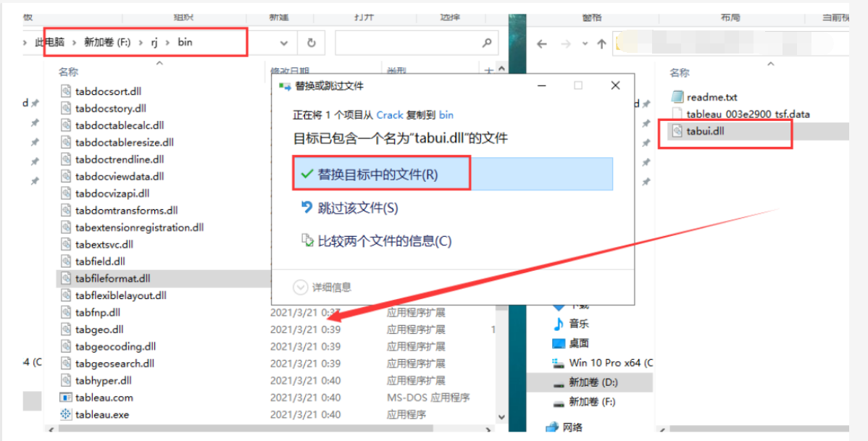
Task: Select the tabui.dll file icon
Action: pos(677,131)
